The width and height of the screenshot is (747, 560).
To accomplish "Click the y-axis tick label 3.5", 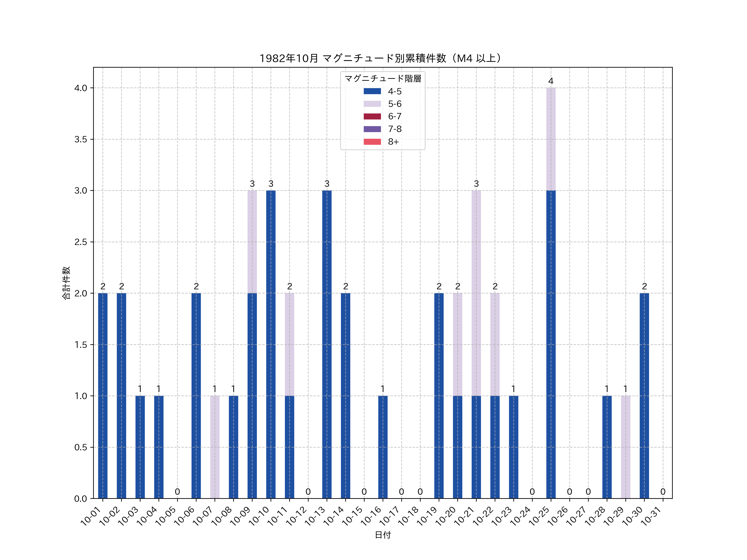I will point(80,139).
